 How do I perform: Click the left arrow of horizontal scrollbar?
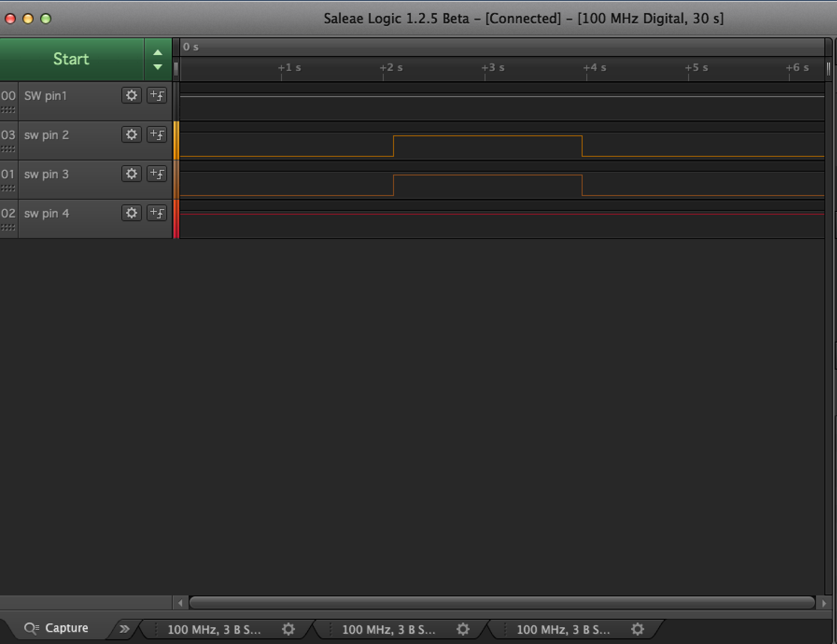[x=180, y=603]
